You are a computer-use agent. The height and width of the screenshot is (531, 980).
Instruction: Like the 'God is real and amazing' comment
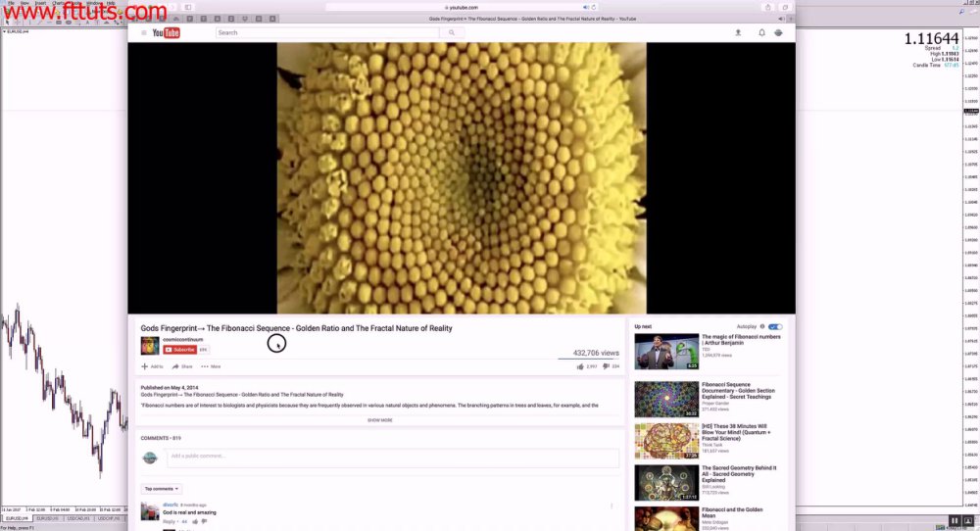[195, 521]
